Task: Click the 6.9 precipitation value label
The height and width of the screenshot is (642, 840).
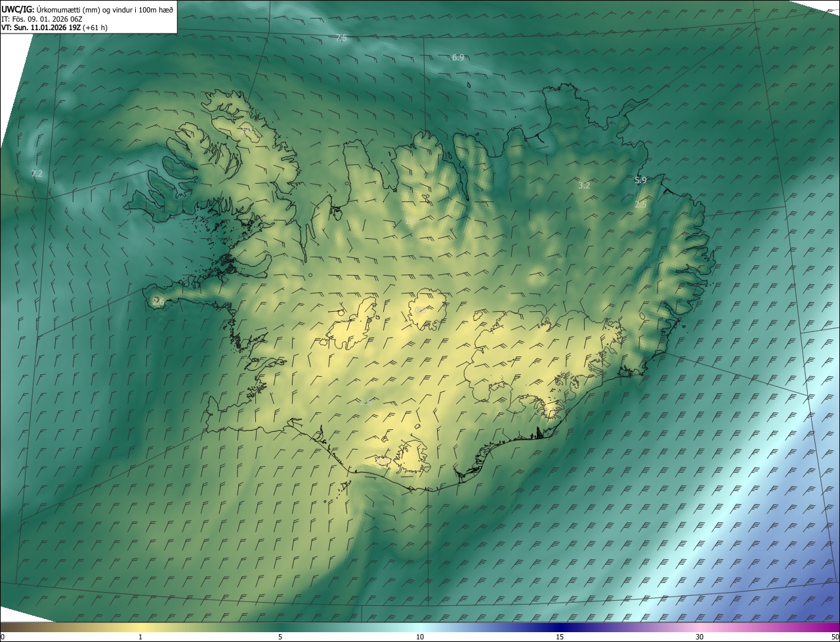Action: click(458, 57)
